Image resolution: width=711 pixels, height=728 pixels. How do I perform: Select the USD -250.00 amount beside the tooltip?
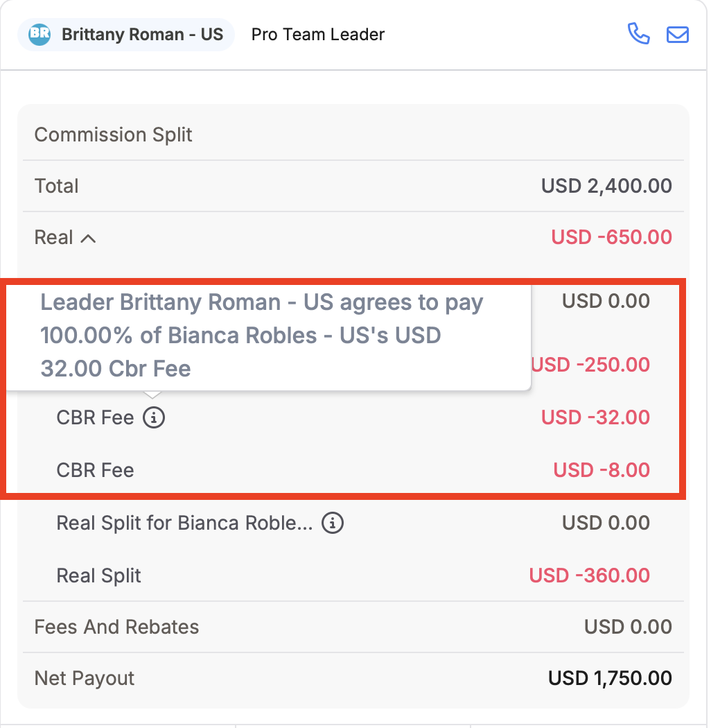click(590, 365)
